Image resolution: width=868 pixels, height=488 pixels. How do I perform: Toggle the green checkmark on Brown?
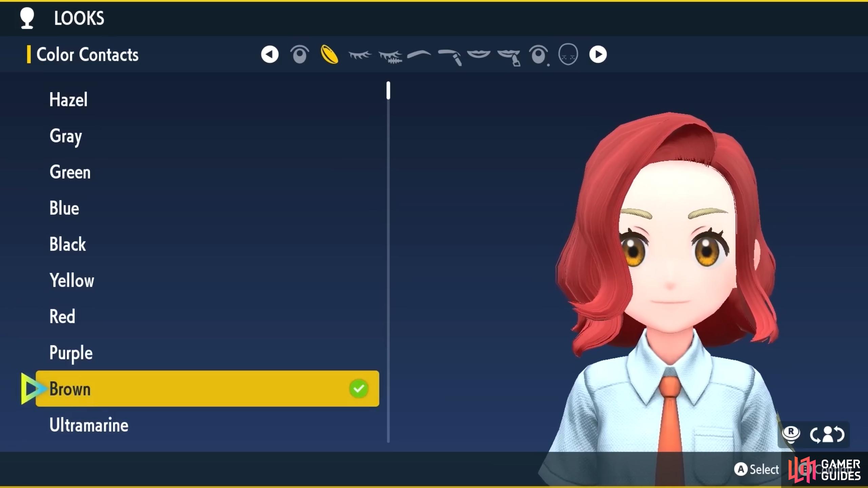(x=358, y=388)
